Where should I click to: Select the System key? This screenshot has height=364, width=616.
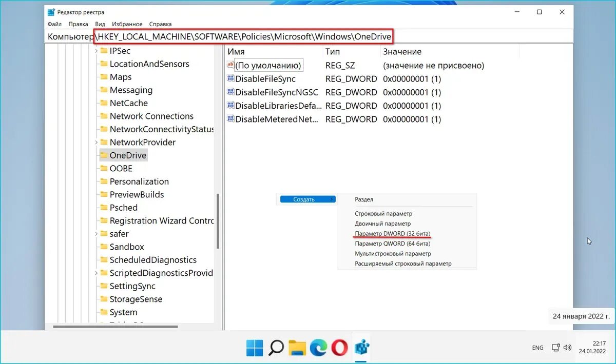[123, 312]
